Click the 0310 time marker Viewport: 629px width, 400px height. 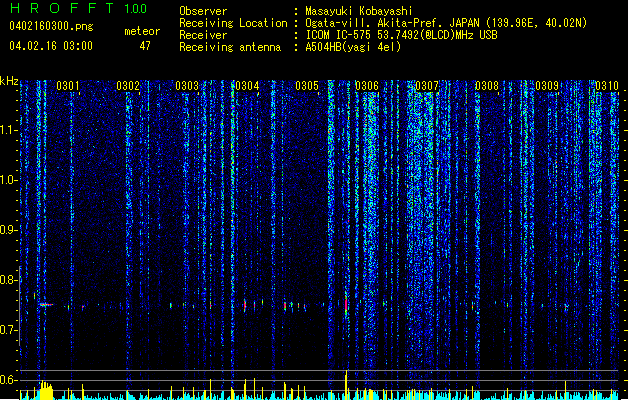(607, 86)
